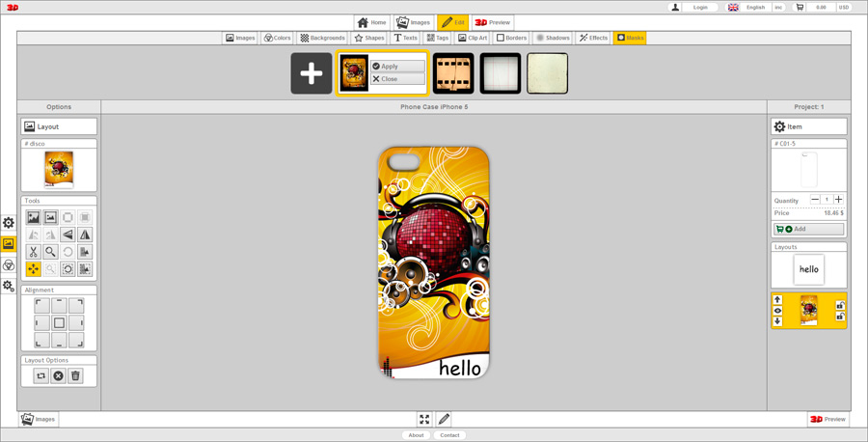This screenshot has height=442, width=868.
Task: Open the gear settings sidebar tab
Action: click(9, 223)
